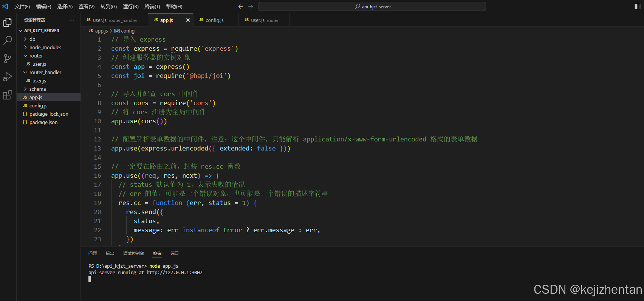
Task: Open config.js in the file tree
Action: 48,106
